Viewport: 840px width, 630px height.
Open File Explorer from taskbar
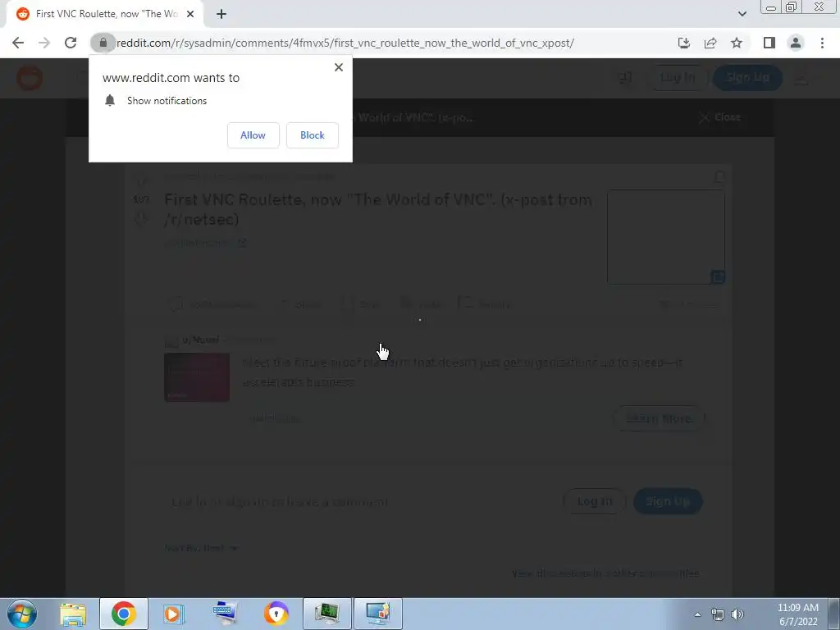click(73, 614)
